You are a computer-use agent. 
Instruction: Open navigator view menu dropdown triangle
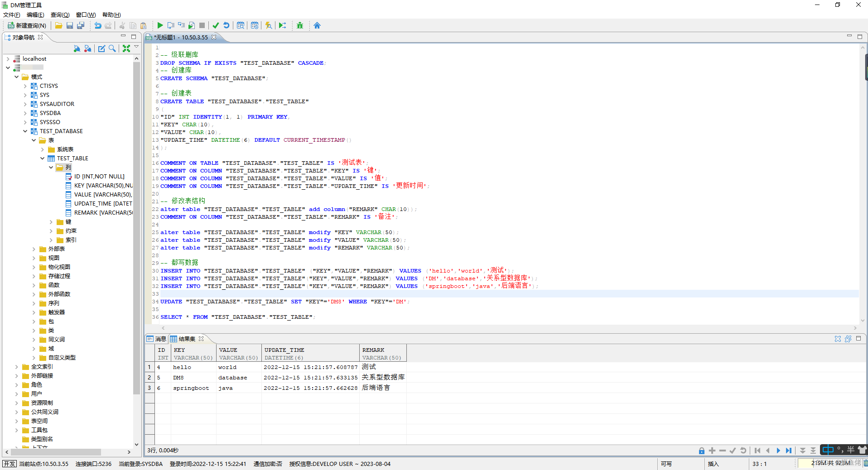click(x=136, y=47)
